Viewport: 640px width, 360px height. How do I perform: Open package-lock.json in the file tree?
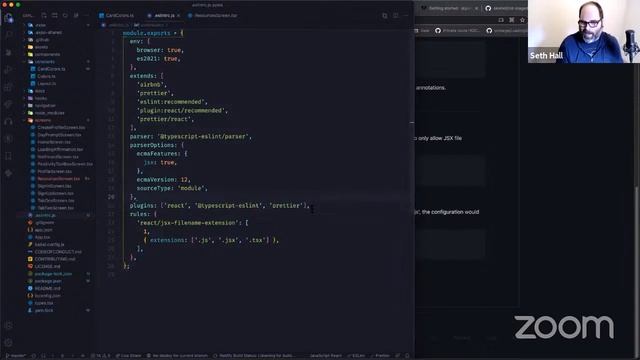pos(53,274)
